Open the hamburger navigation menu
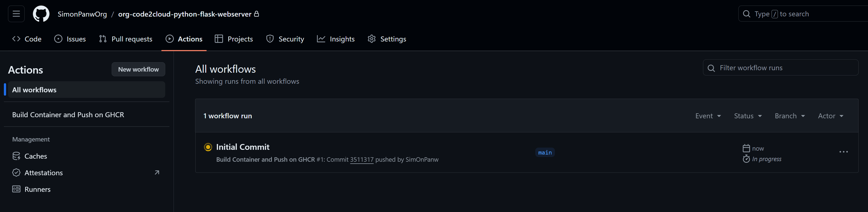This screenshot has height=212, width=868. 16,14
